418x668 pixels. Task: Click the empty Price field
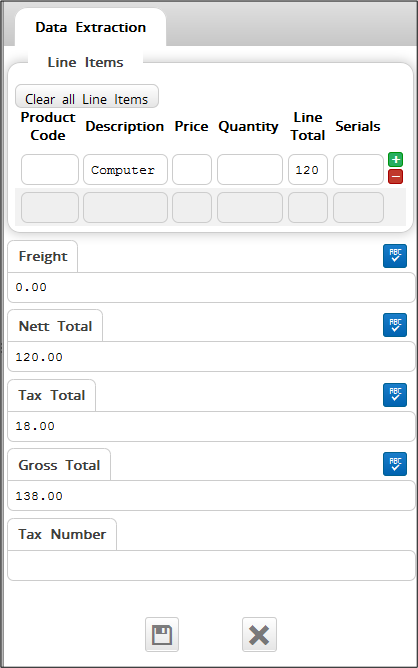click(192, 170)
